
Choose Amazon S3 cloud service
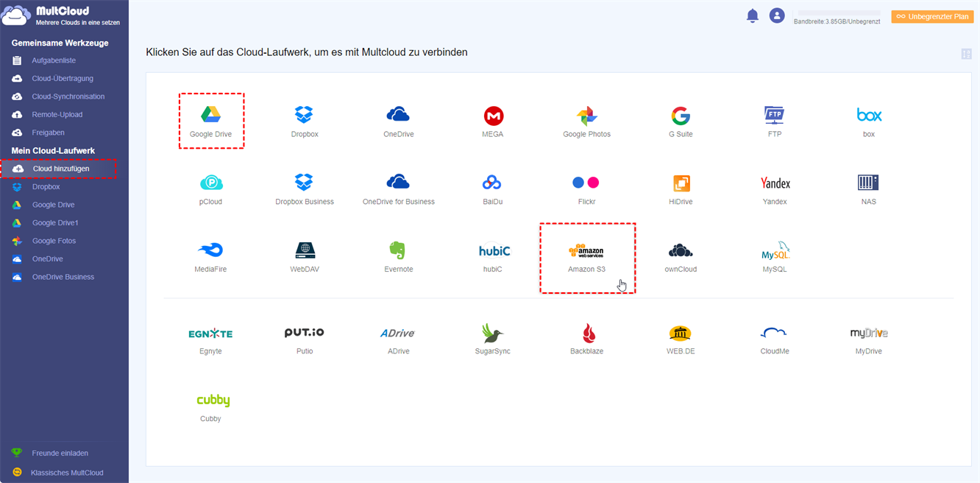[x=586, y=251]
